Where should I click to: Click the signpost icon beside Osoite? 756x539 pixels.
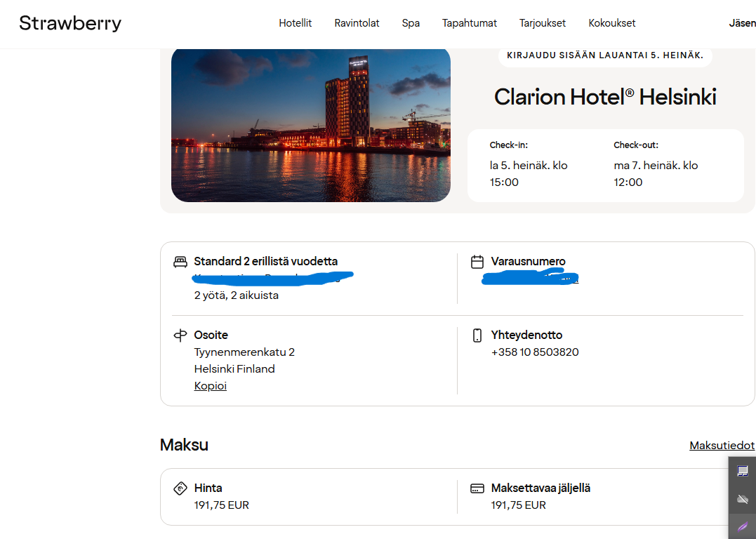[180, 335]
